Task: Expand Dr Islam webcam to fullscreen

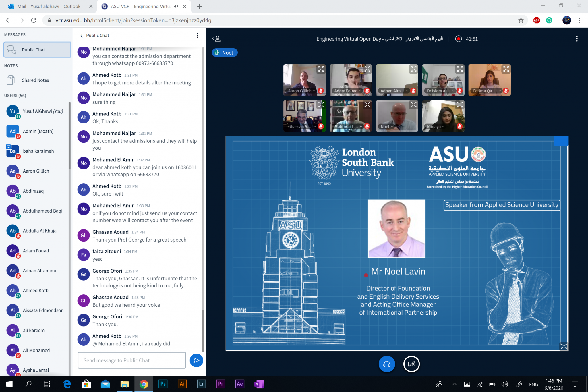Action: coord(460,69)
